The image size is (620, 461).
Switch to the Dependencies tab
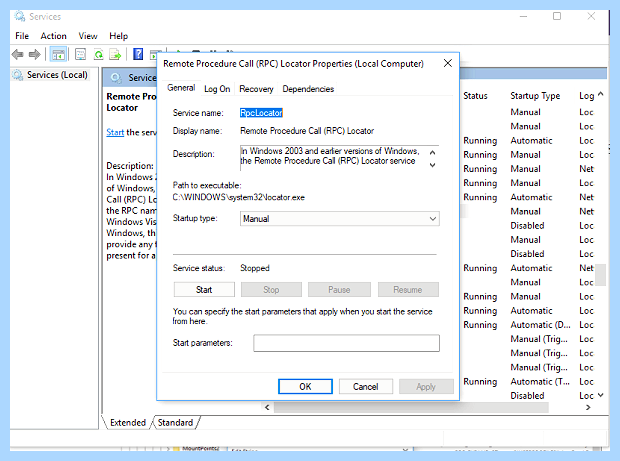point(308,89)
